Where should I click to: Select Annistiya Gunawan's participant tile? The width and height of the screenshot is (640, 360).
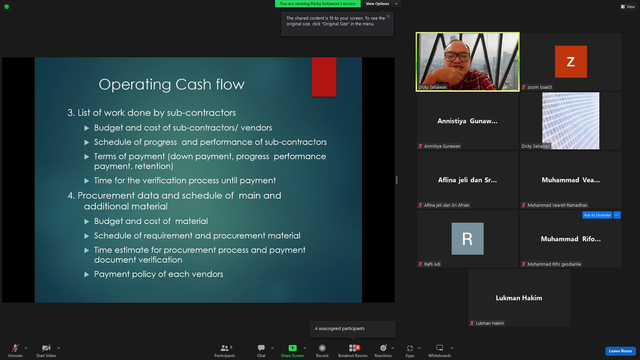coord(468,121)
